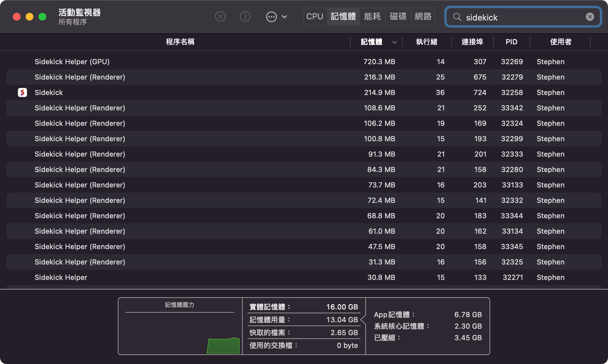
Task: Click the 系統核心記憶體 2.30 GB entry
Action: click(428, 326)
